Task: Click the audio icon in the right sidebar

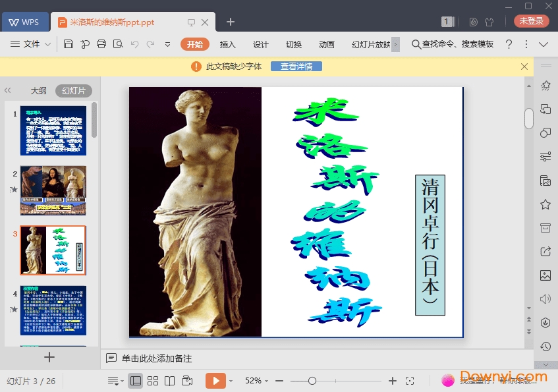Action: click(545, 298)
